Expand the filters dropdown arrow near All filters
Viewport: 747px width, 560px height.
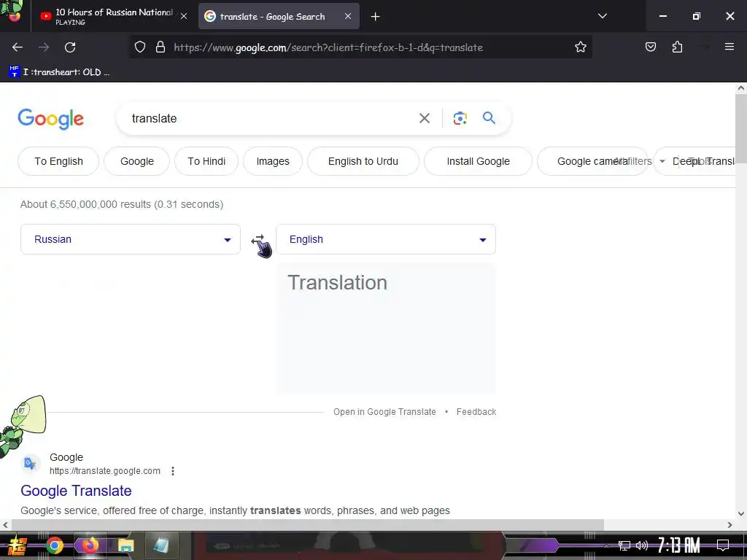662,161
